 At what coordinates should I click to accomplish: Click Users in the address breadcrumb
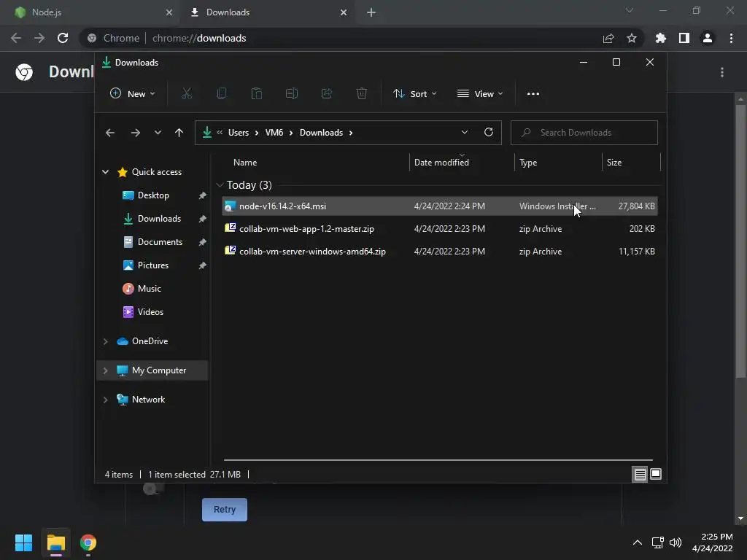click(x=239, y=133)
